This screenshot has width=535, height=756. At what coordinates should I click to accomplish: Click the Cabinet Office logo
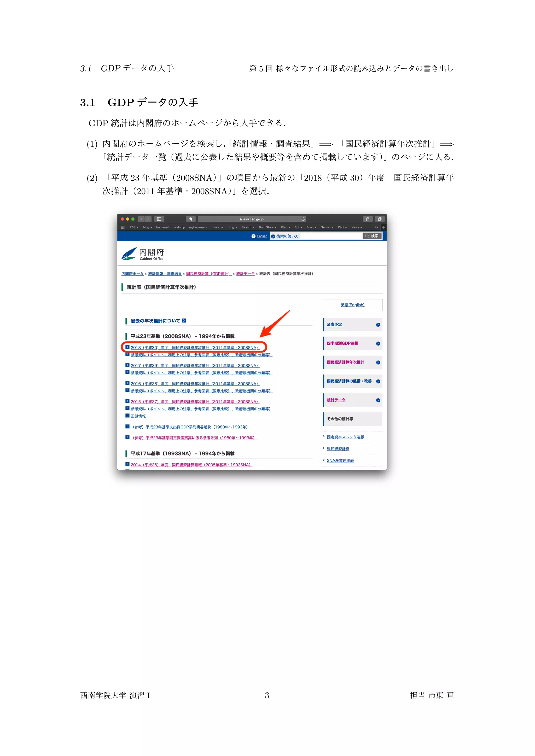coord(143,254)
